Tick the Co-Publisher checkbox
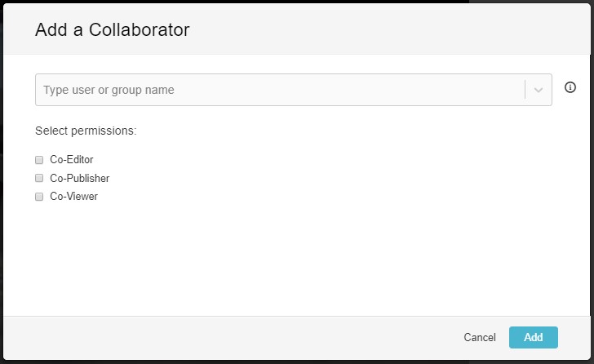Image resolution: width=594 pixels, height=364 pixels. tap(39, 178)
